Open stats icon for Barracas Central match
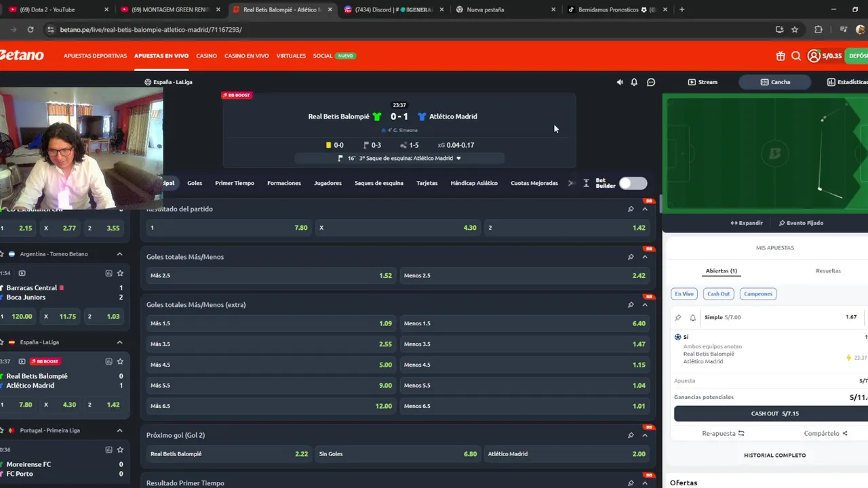868x488 pixels. tap(108, 273)
